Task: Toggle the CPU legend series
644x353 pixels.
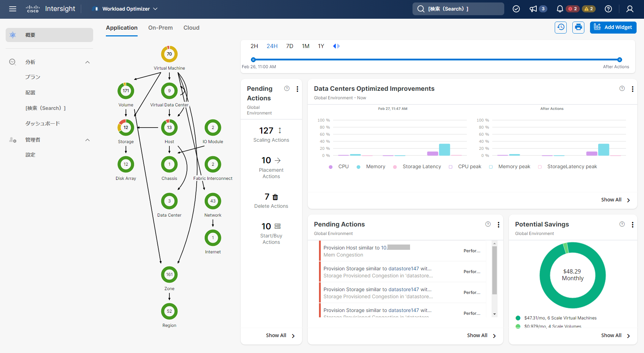Action: 339,167
